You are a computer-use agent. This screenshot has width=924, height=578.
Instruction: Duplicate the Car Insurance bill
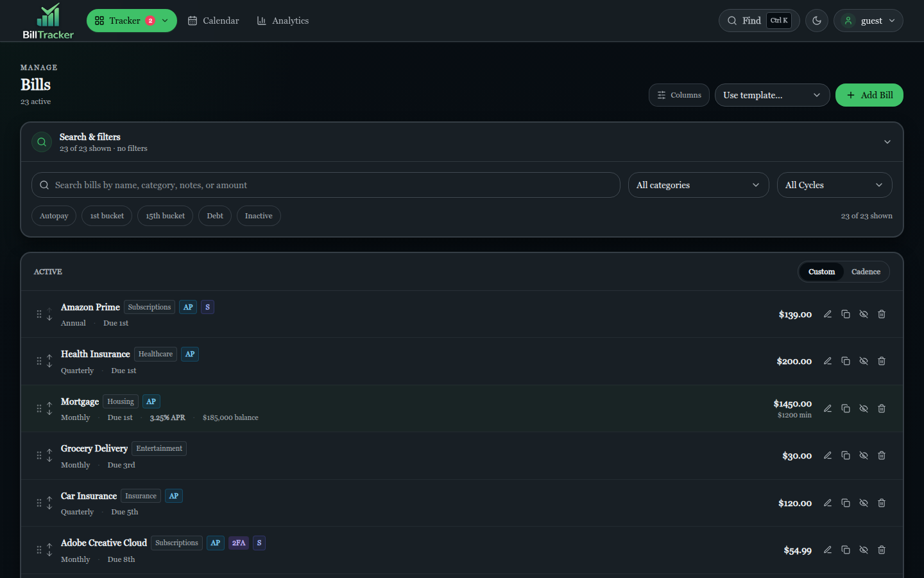pos(846,503)
